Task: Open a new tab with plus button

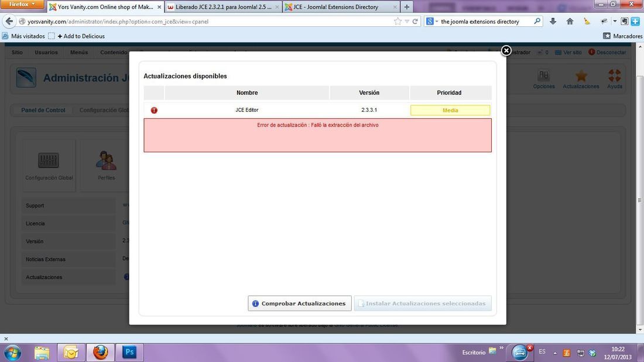Action: (407, 7)
